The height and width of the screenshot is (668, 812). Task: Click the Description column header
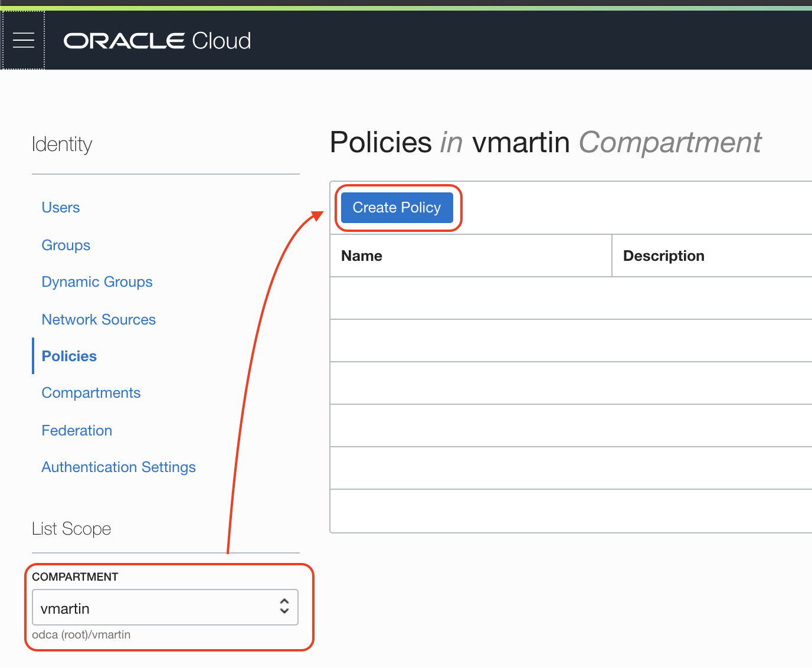coord(664,256)
